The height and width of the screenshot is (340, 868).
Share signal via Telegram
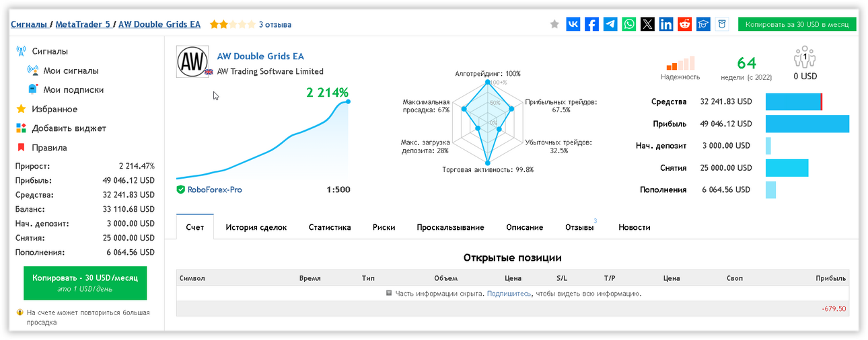point(610,24)
